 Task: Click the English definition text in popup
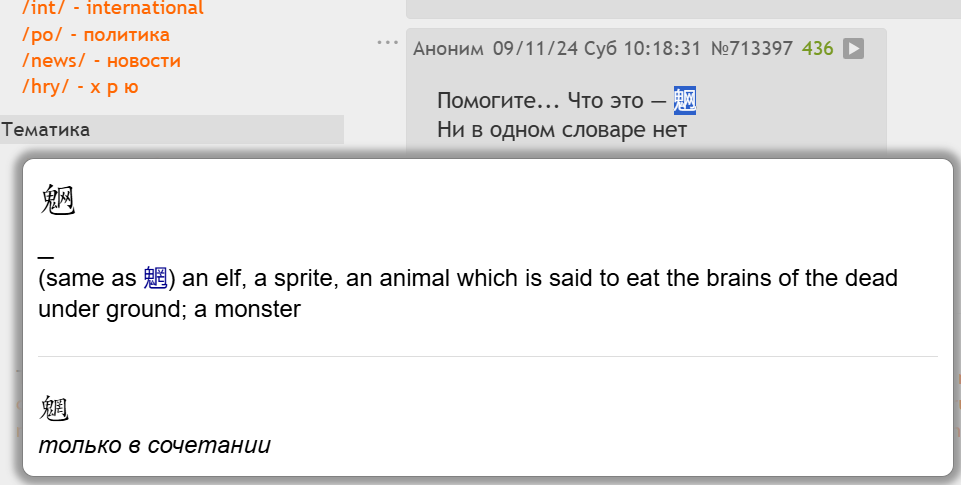click(468, 293)
